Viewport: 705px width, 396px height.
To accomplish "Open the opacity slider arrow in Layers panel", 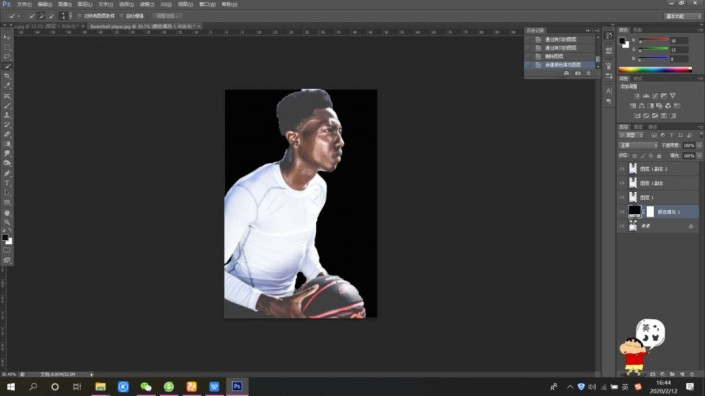I will click(x=699, y=145).
